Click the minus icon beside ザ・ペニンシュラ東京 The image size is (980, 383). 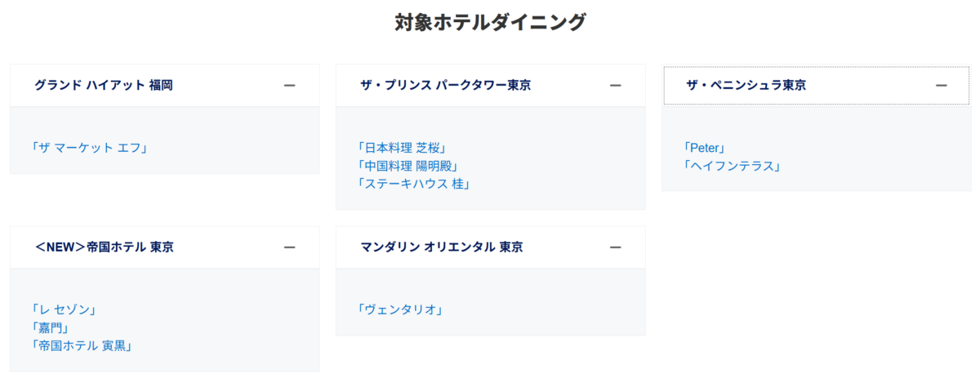(x=941, y=85)
